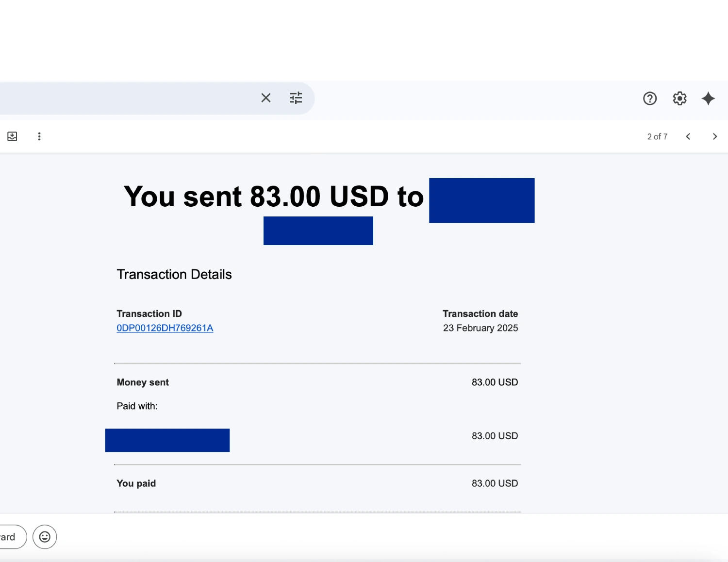Go to the older email with the right chevron
Screen dimensions: 728x562
pyautogui.click(x=715, y=136)
